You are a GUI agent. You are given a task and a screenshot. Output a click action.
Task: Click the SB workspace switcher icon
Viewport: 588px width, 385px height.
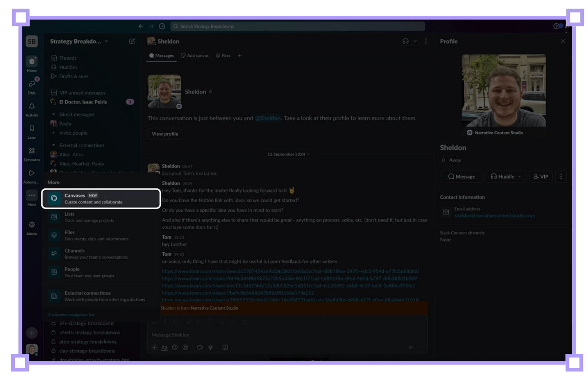32,41
